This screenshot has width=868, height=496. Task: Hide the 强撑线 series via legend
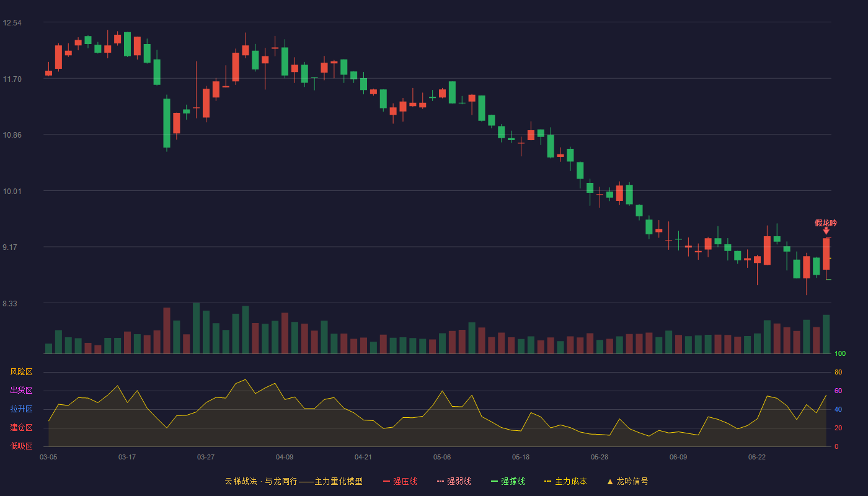pos(508,481)
